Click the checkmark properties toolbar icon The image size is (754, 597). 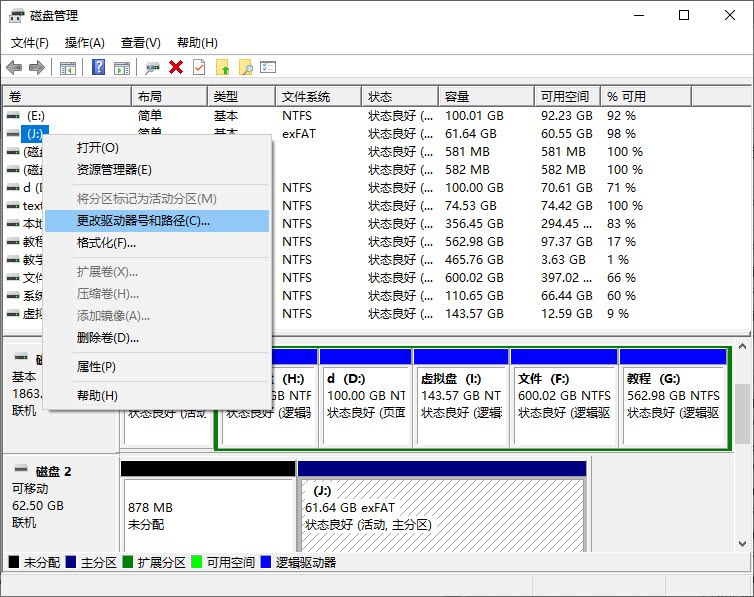199,67
